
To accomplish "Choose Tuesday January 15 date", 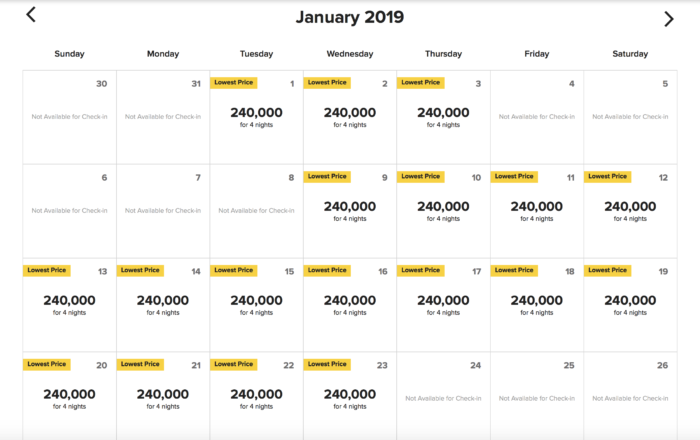I will pos(256,304).
